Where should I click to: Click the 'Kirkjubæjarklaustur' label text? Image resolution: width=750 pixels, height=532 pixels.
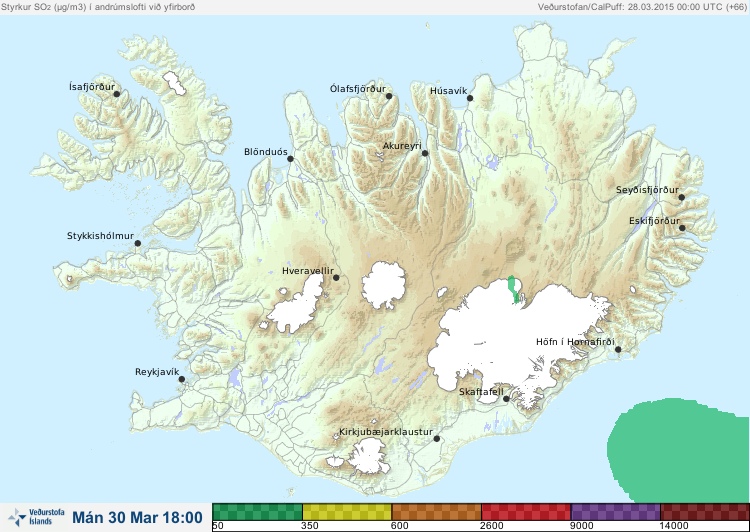386,432
